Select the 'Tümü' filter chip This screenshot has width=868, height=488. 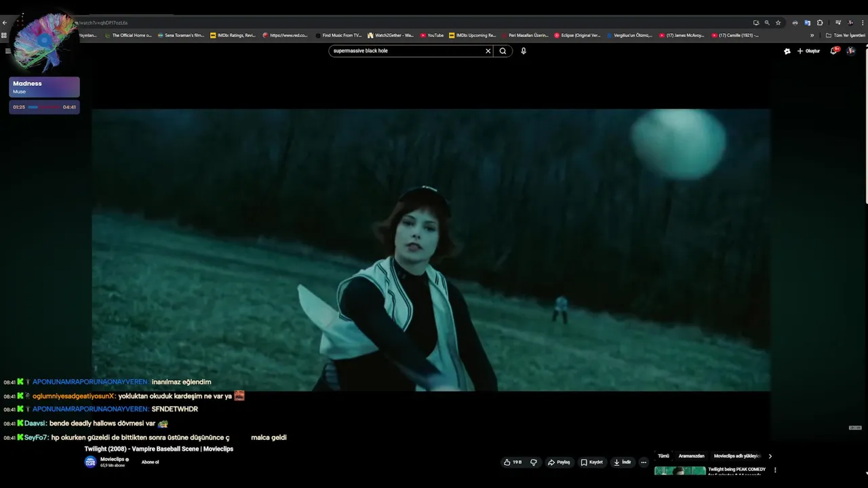(663, 456)
